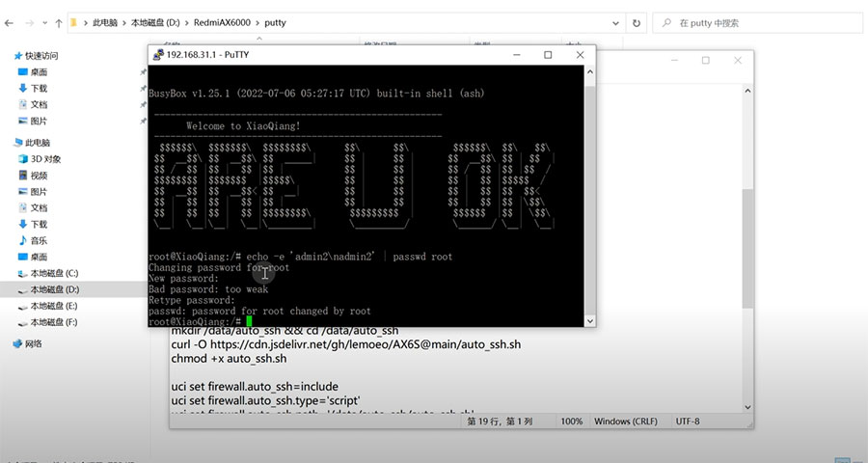Click the green PuTTY terminal cursor
Viewport: 868px width, 463px height.
(x=249, y=321)
